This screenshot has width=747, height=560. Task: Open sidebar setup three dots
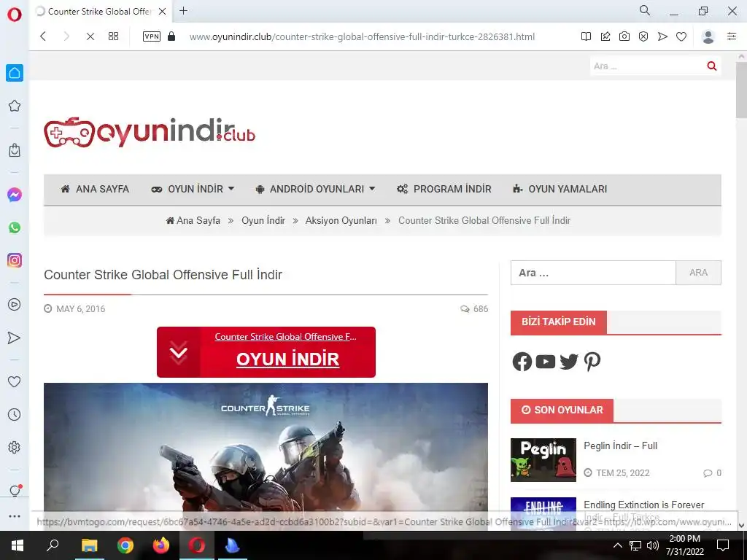(15, 516)
